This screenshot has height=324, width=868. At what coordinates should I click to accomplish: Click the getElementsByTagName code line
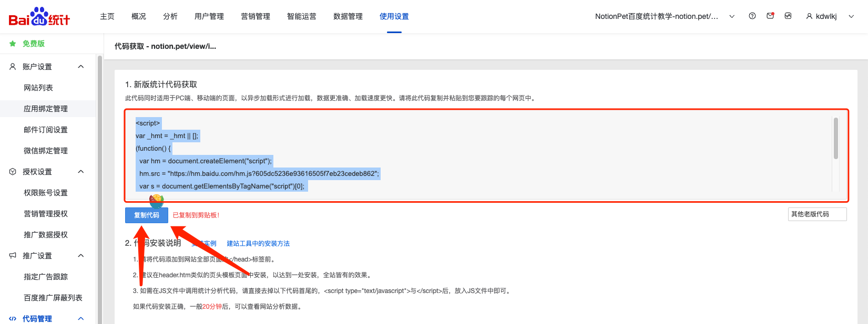(222, 186)
